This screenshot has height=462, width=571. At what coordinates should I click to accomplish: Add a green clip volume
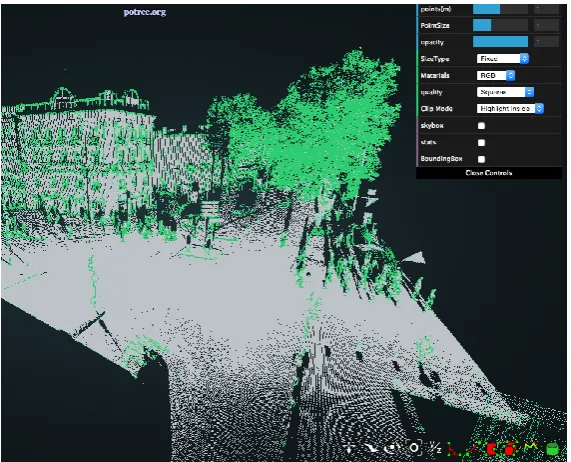553,449
